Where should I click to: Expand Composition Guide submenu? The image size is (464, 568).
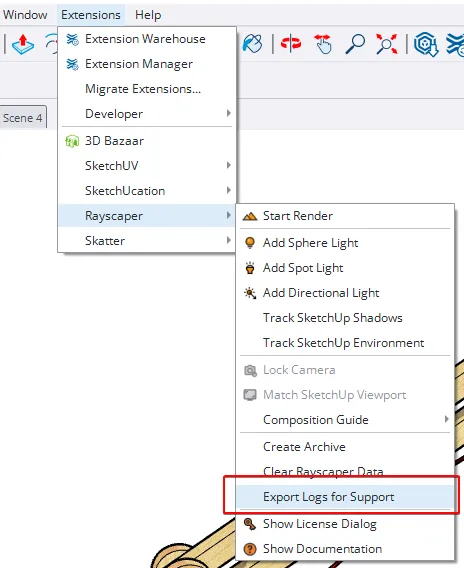[345, 420]
